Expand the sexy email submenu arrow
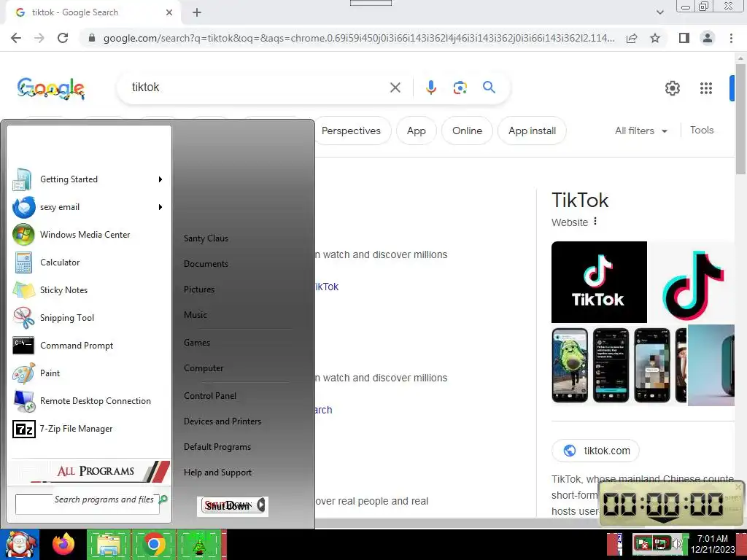 160,207
